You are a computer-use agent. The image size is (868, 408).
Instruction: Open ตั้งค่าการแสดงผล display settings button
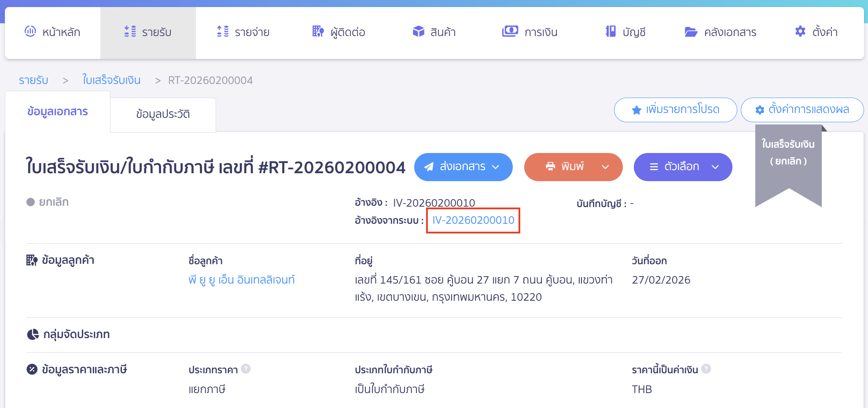coord(802,109)
